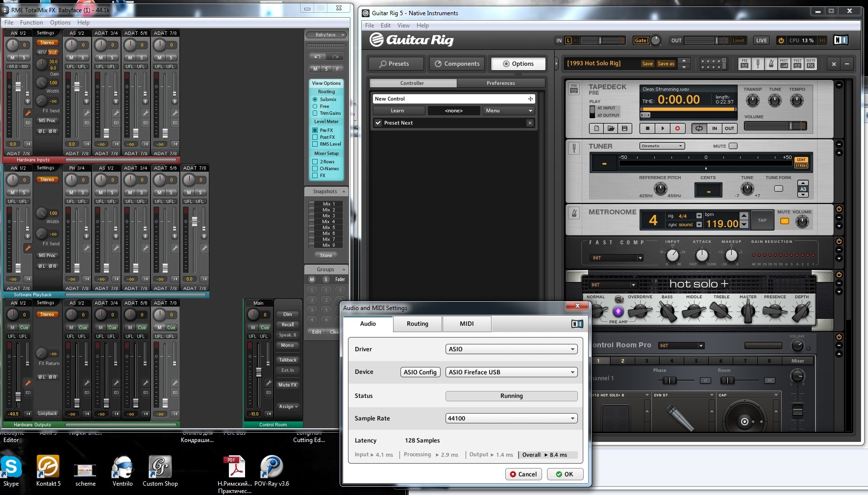Switch to the Preferences tab in Options
Image resolution: width=868 pixels, height=495 pixels.
501,83
